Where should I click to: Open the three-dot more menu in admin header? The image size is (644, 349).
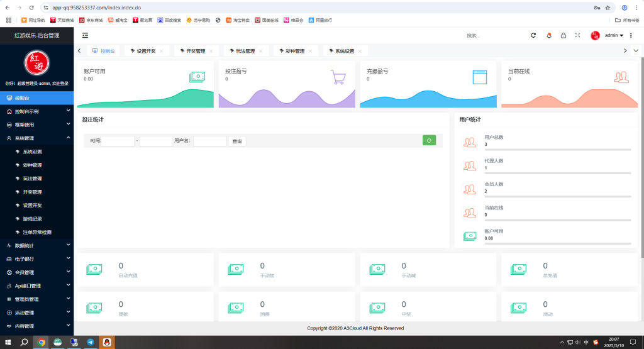(631, 35)
